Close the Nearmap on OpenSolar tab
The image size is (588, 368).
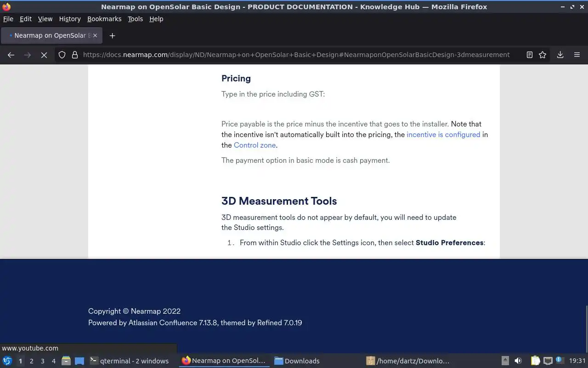point(95,35)
